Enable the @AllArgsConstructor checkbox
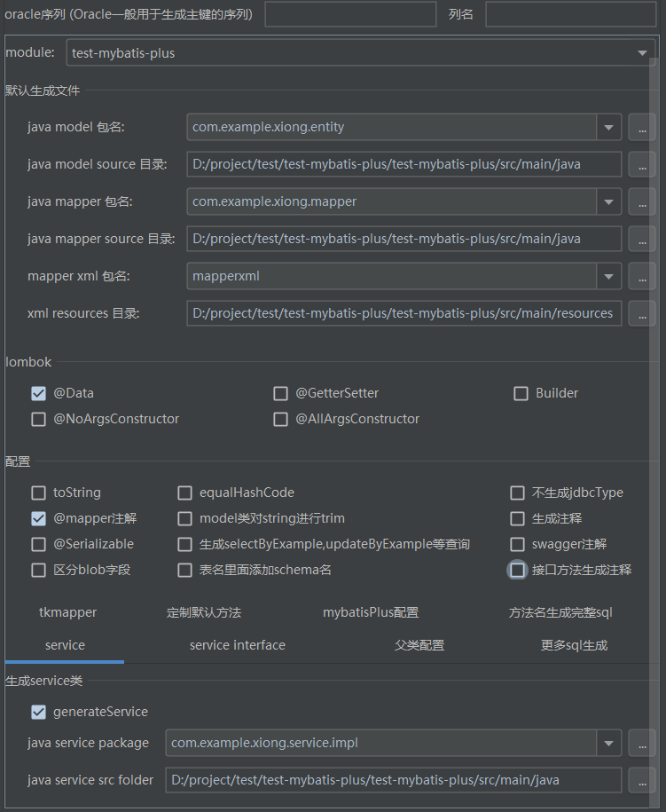The image size is (666, 812). tap(281, 419)
